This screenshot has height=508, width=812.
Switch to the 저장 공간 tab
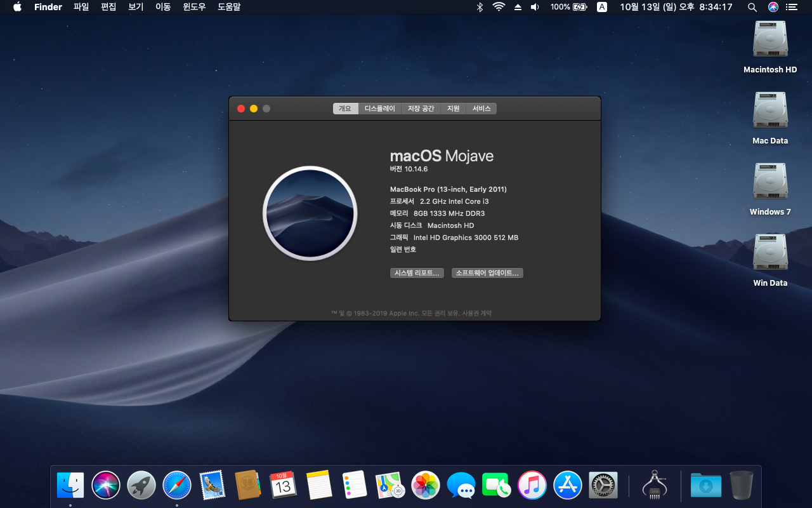[x=421, y=109]
